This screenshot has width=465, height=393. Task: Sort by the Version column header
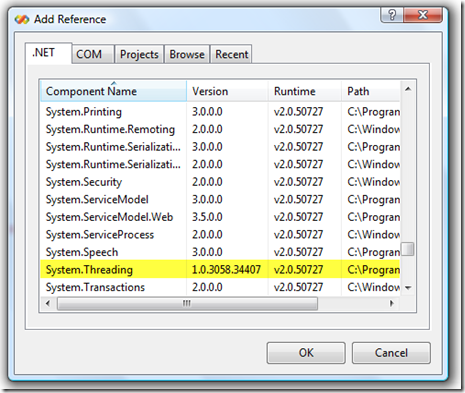click(x=227, y=91)
